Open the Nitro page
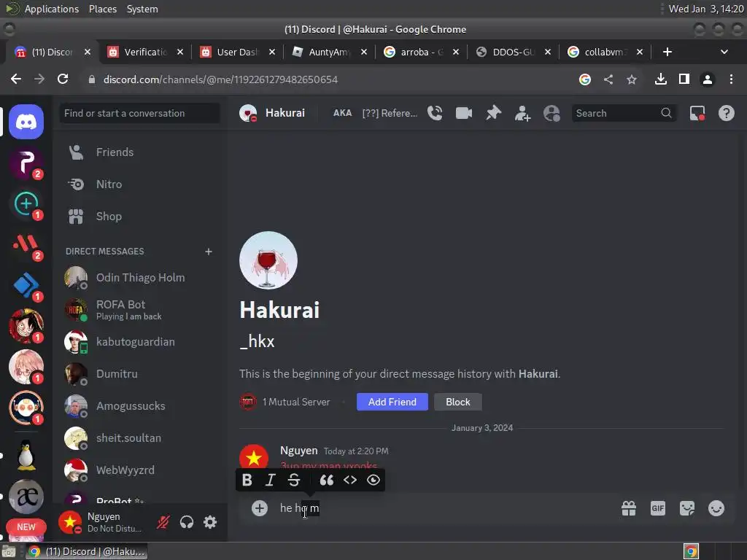This screenshot has width=747, height=560. click(139, 184)
